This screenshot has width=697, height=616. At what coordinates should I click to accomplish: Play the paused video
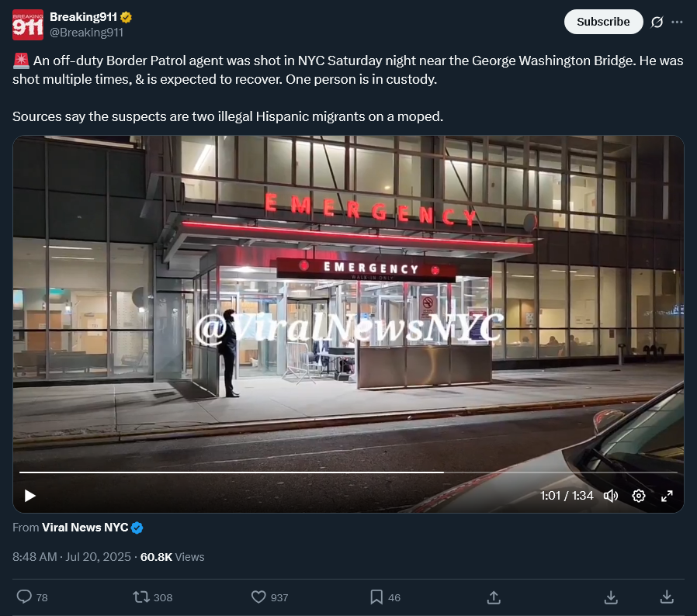(29, 496)
